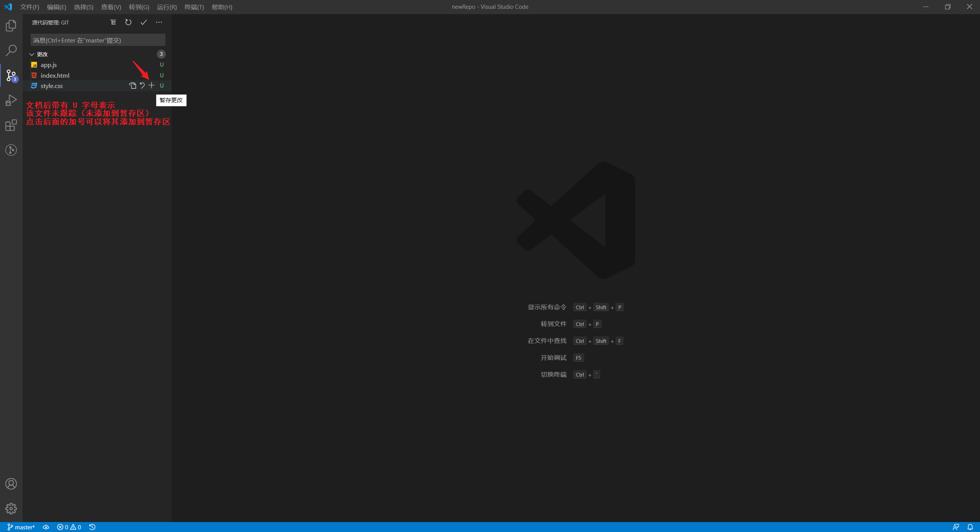This screenshot has width=980, height=532.
Task: Open the 文件(F) menu
Action: point(29,7)
